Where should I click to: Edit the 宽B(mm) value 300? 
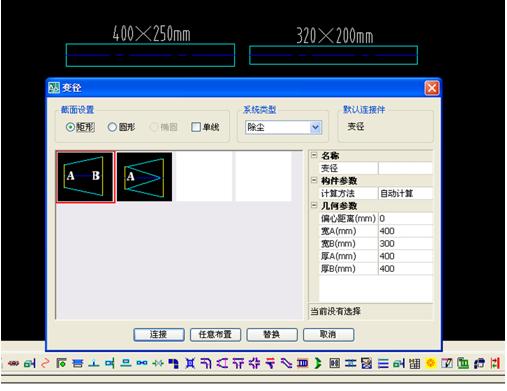pyautogui.click(x=405, y=244)
